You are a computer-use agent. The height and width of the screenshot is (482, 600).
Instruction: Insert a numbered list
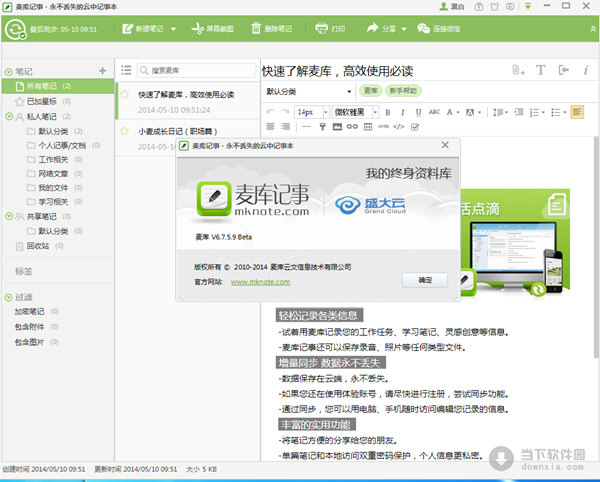[x=537, y=112]
